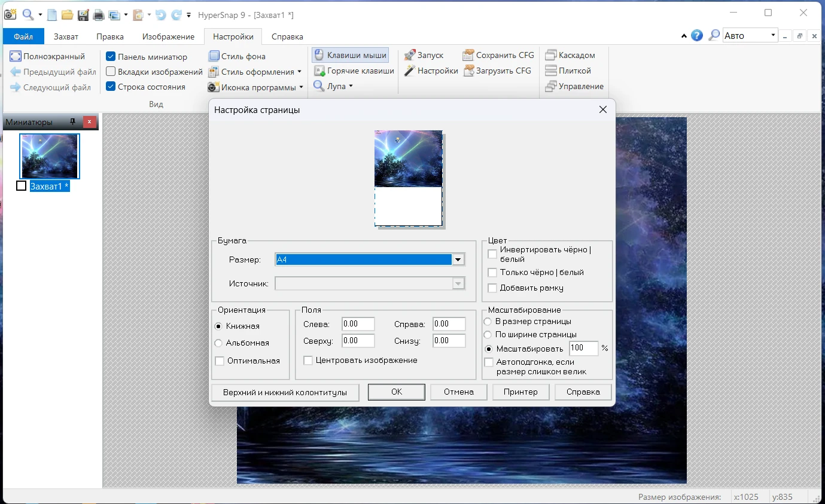Screen dimensions: 825x504
Task: Enable the Добавить рамку checkbox
Action: [492, 288]
